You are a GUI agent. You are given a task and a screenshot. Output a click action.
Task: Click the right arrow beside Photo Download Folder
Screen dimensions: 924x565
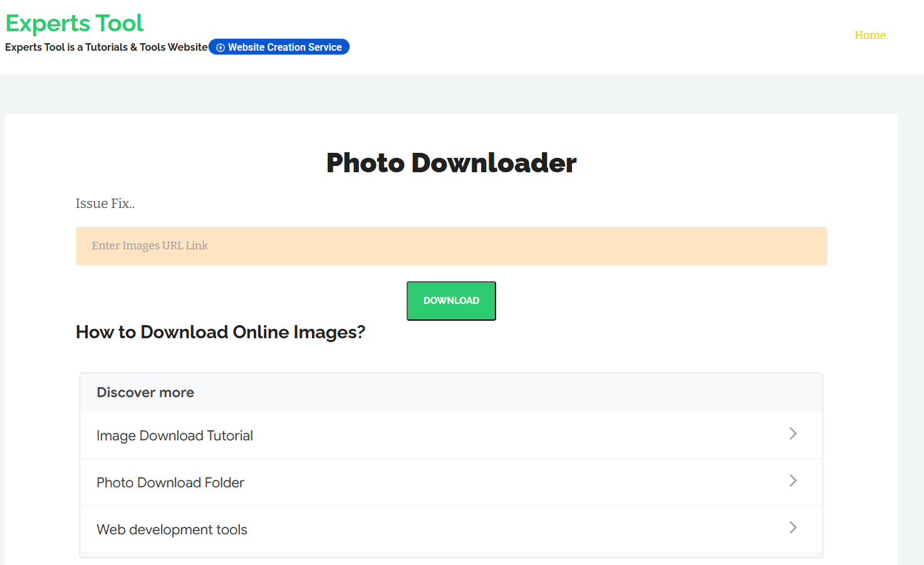[793, 480]
